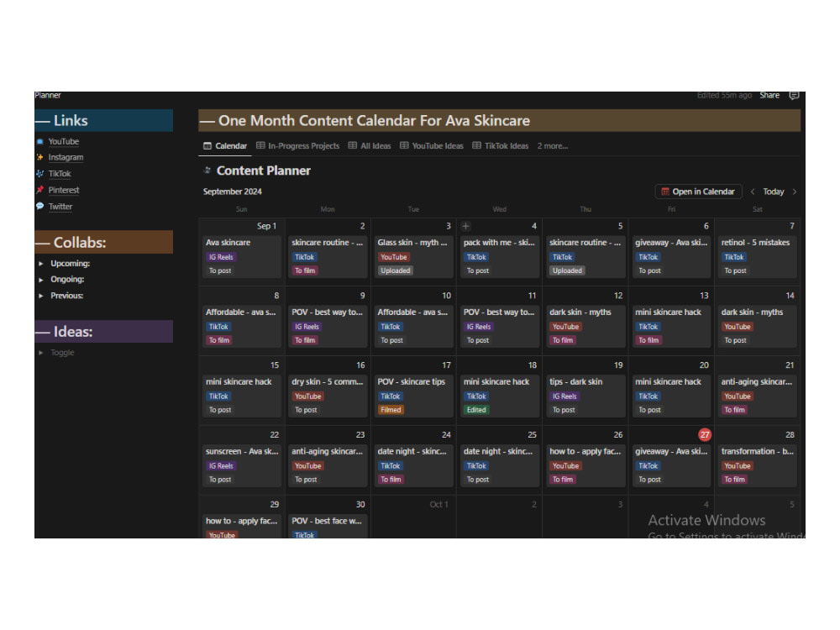Viewport: 840px width, 630px height.
Task: Click One Month Content Calendar heading
Action: [374, 120]
